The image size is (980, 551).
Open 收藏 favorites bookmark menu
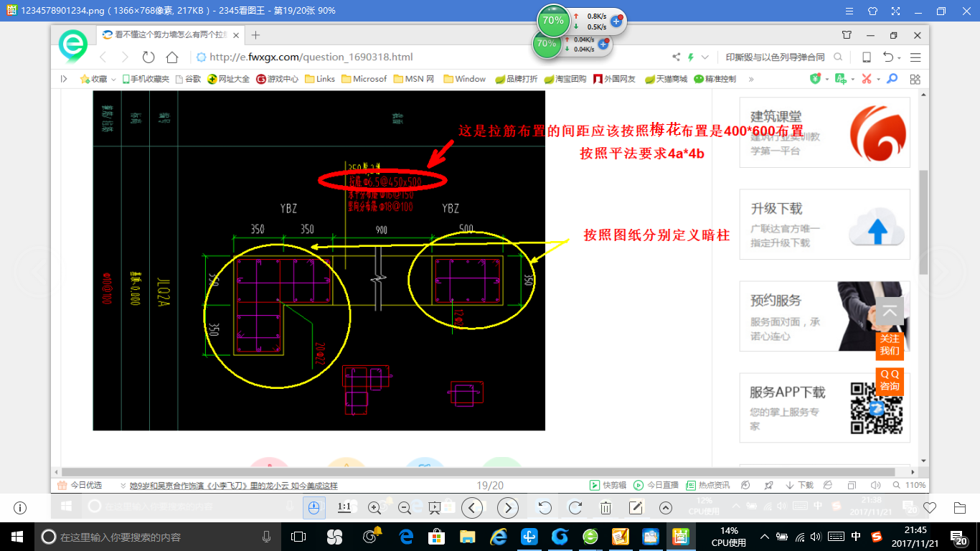98,79
